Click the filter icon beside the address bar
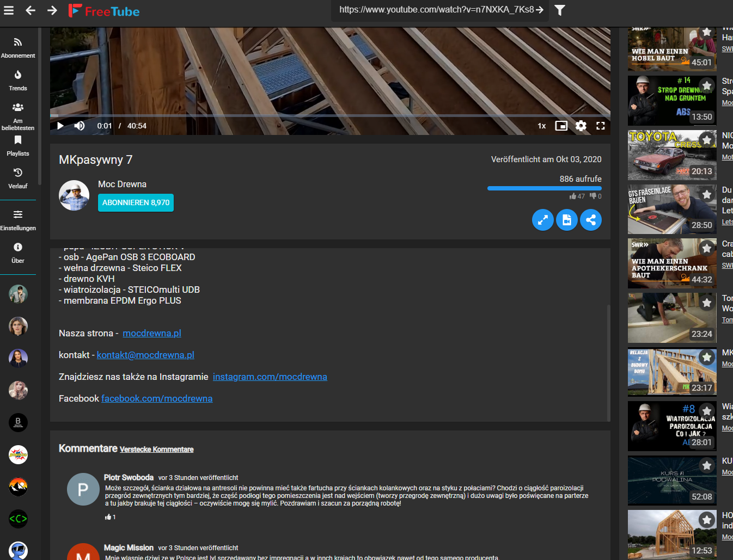 (559, 10)
